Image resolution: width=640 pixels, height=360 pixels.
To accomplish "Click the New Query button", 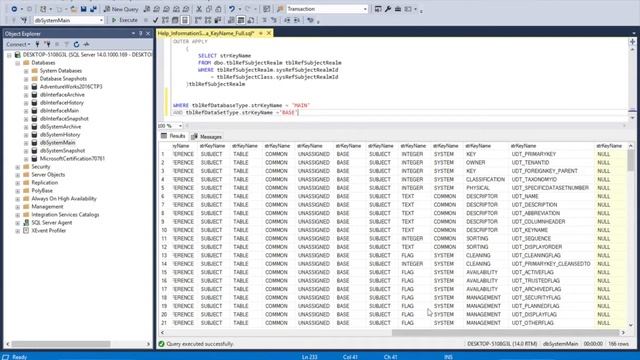I will 121,9.
